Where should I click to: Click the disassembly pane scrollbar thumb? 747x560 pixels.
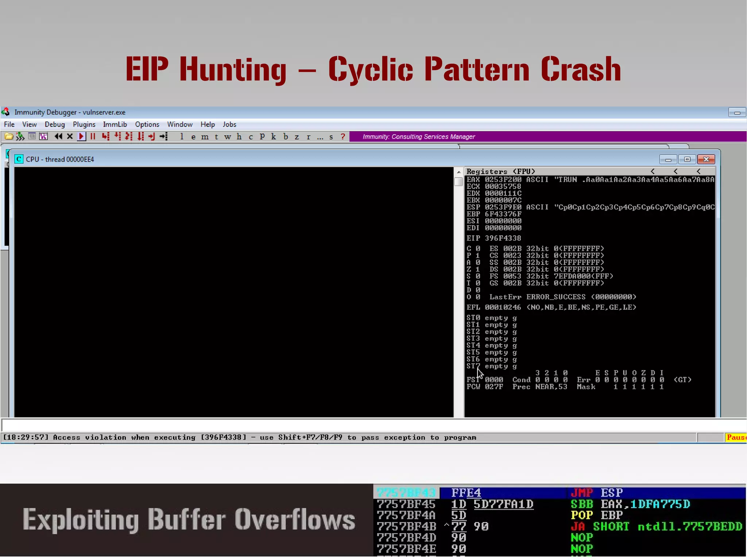(458, 181)
